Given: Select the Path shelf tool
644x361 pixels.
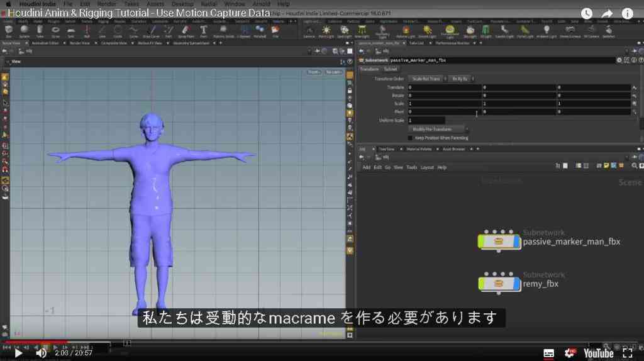Looking at the screenshot, I should click(169, 31).
